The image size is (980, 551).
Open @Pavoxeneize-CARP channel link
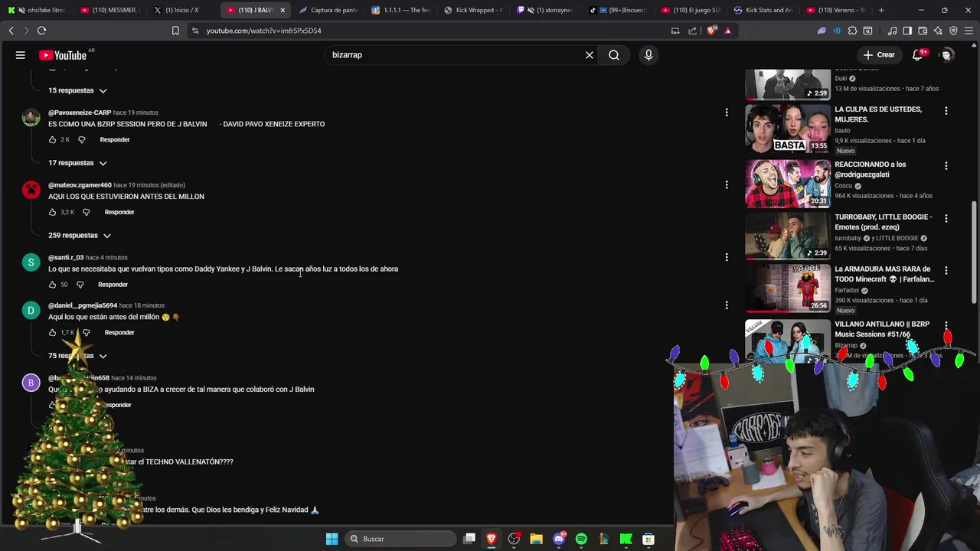(80, 112)
